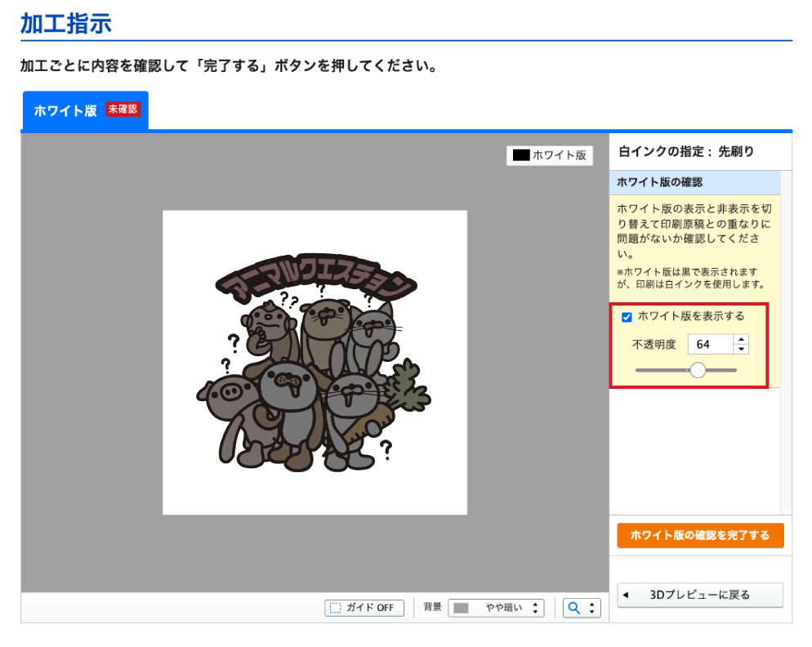This screenshot has width=812, height=647.
Task: Click the left end of the opacity slider track
Action: pos(639,370)
